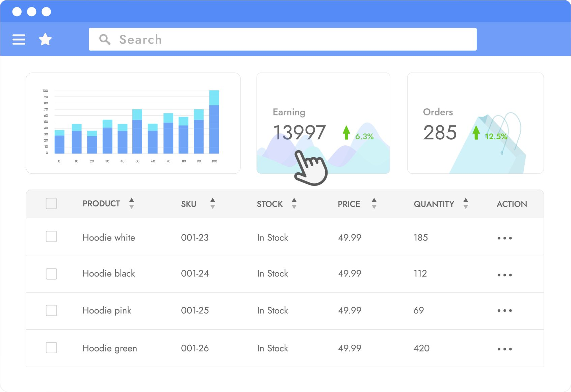This screenshot has height=392, width=571.
Task: Open the hamburger menu
Action: tap(19, 39)
